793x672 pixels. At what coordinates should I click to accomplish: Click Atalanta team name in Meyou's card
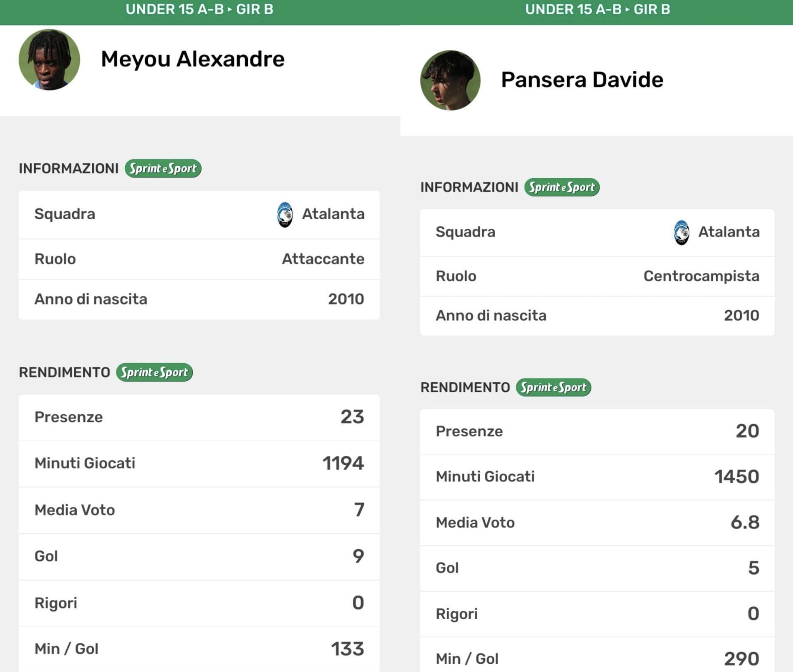[x=333, y=214]
